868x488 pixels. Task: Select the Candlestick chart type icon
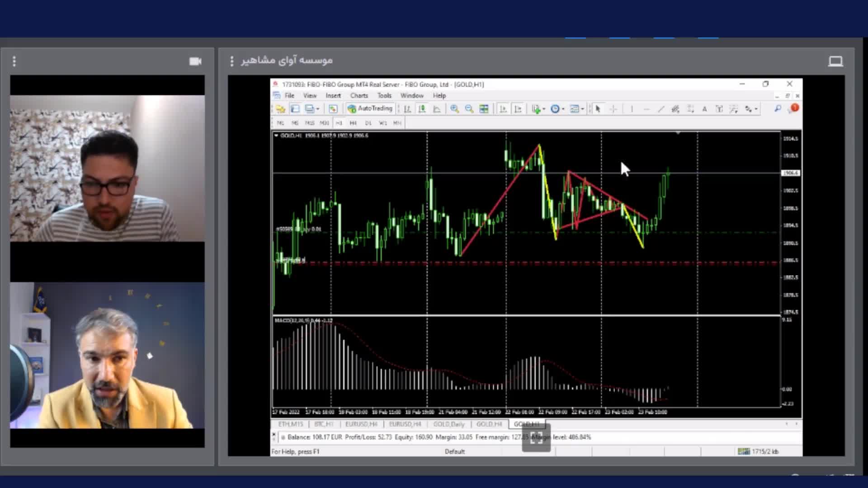pos(422,109)
